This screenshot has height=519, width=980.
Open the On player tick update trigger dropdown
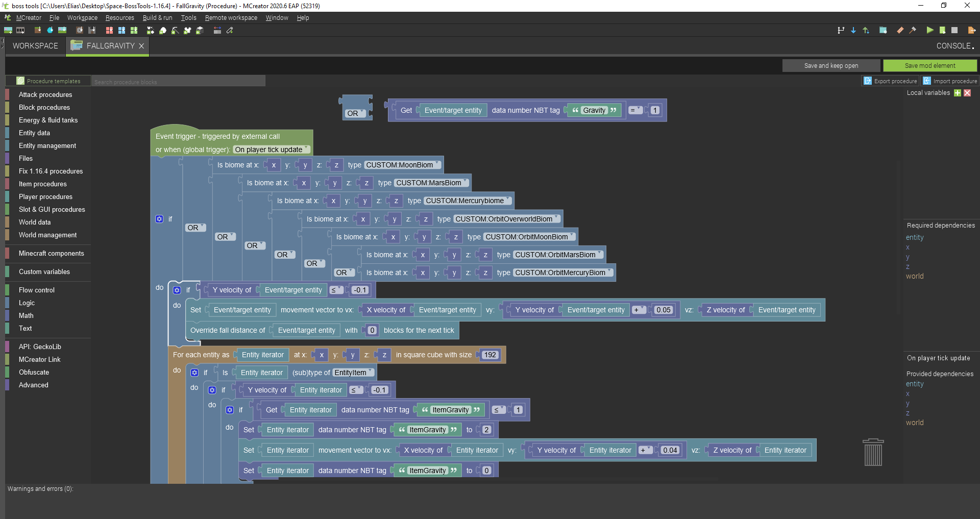271,150
